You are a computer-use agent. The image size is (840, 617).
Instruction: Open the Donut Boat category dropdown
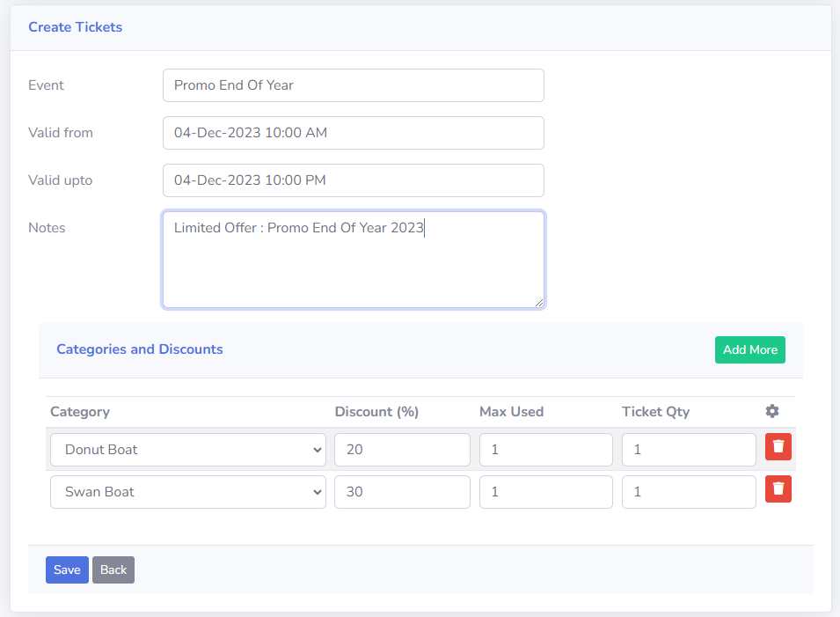point(187,450)
